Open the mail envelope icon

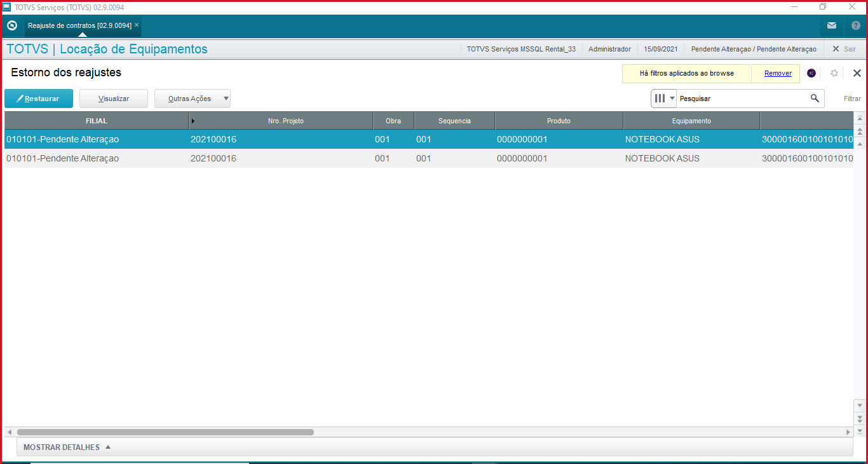832,25
